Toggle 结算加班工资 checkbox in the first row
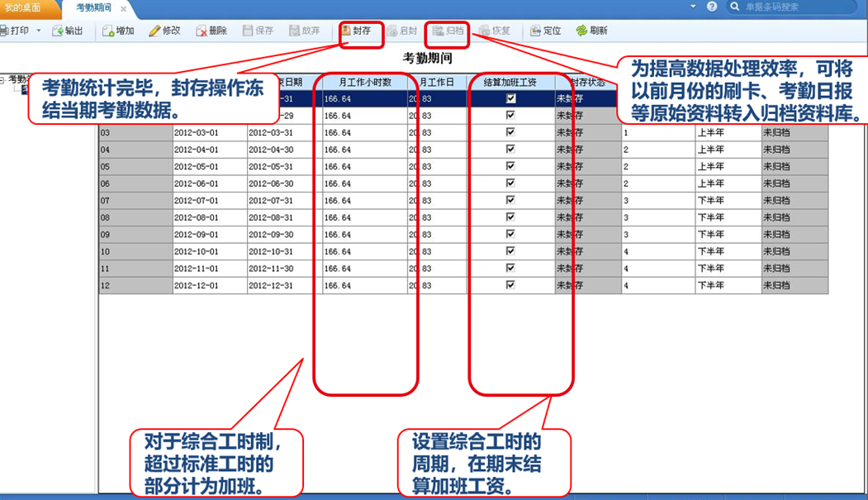868x500 pixels. (x=510, y=98)
